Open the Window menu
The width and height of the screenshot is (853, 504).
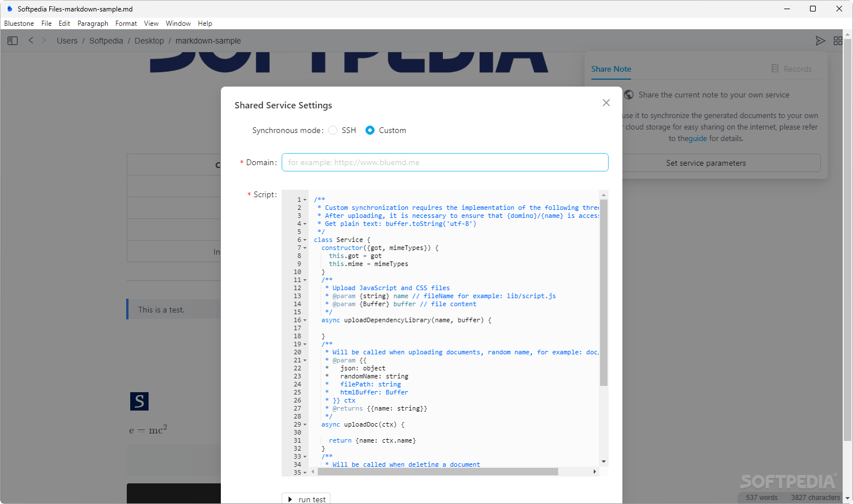click(x=178, y=24)
